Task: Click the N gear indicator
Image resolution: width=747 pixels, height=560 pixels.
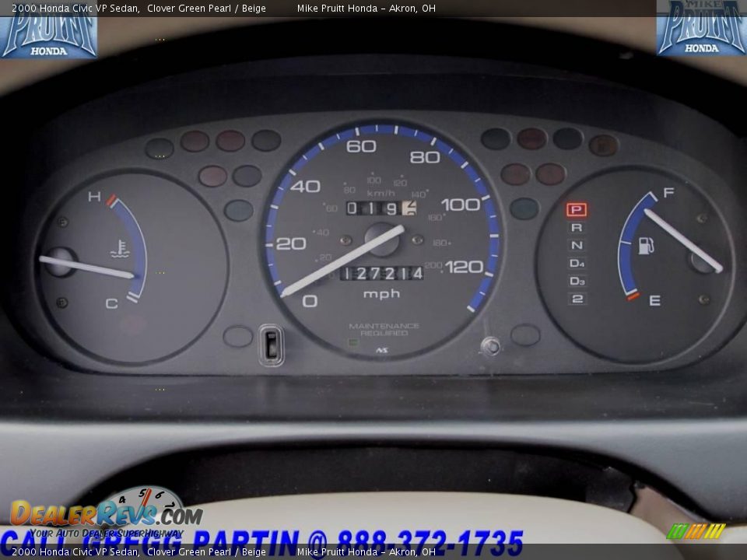Action: (577, 245)
